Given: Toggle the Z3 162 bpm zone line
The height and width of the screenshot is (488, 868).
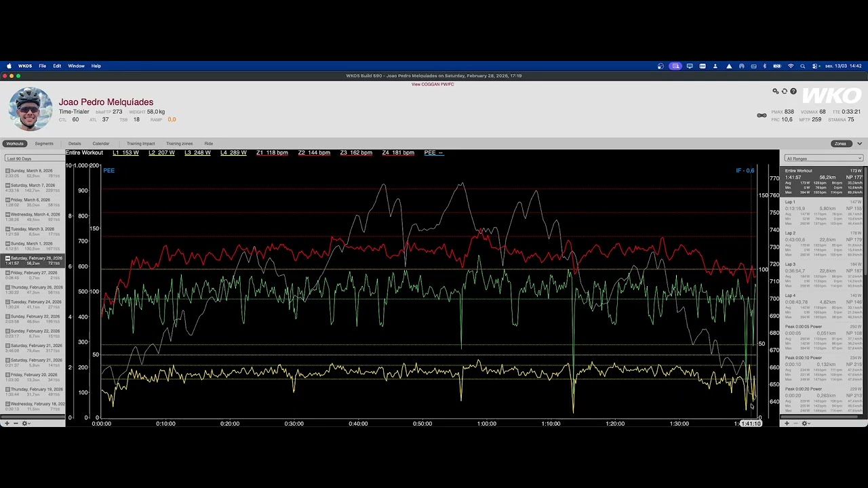Looking at the screenshot, I should coord(356,152).
